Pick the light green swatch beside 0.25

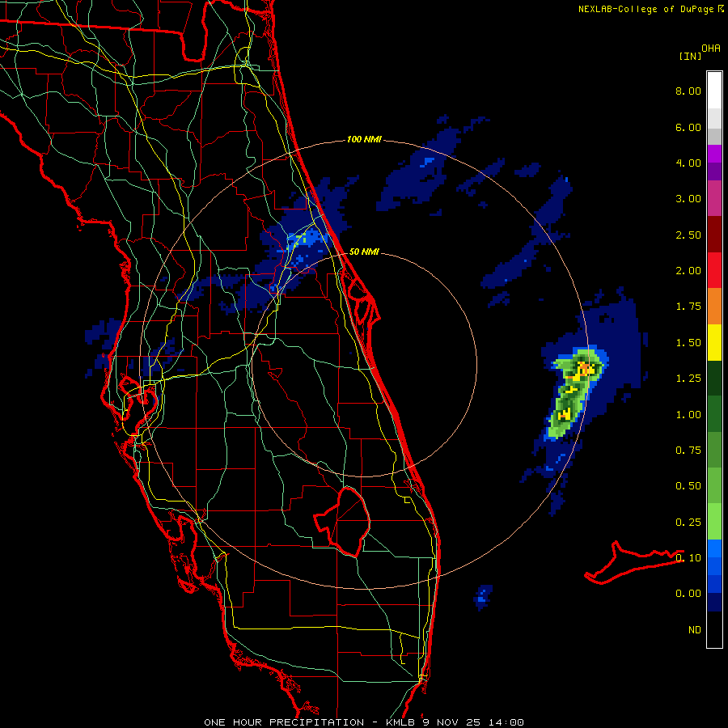[x=714, y=522]
